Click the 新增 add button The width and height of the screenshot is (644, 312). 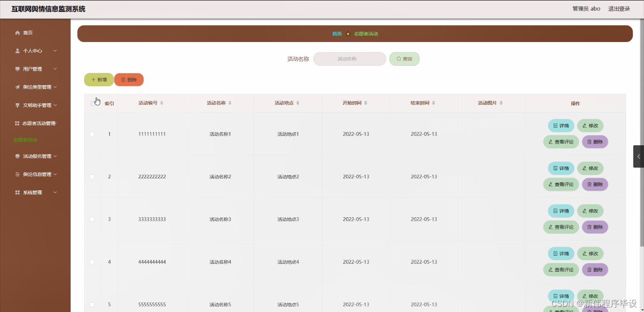99,80
